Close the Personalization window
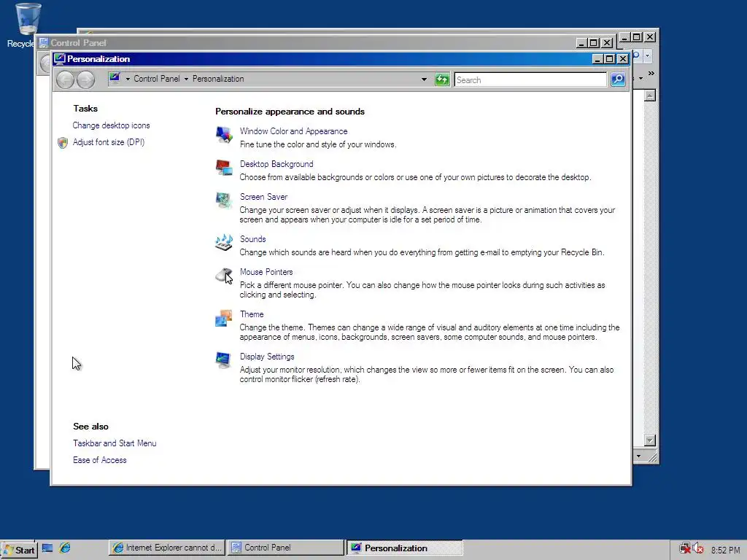Screen dimensions: 747x560 click(623, 58)
